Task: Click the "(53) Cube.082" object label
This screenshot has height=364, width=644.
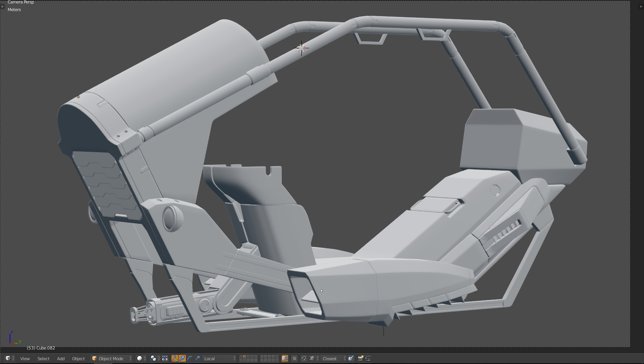Action: (41, 348)
